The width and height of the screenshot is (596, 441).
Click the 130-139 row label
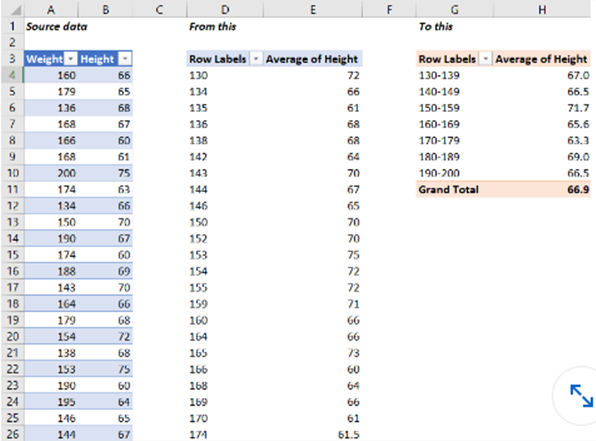pyautogui.click(x=439, y=75)
